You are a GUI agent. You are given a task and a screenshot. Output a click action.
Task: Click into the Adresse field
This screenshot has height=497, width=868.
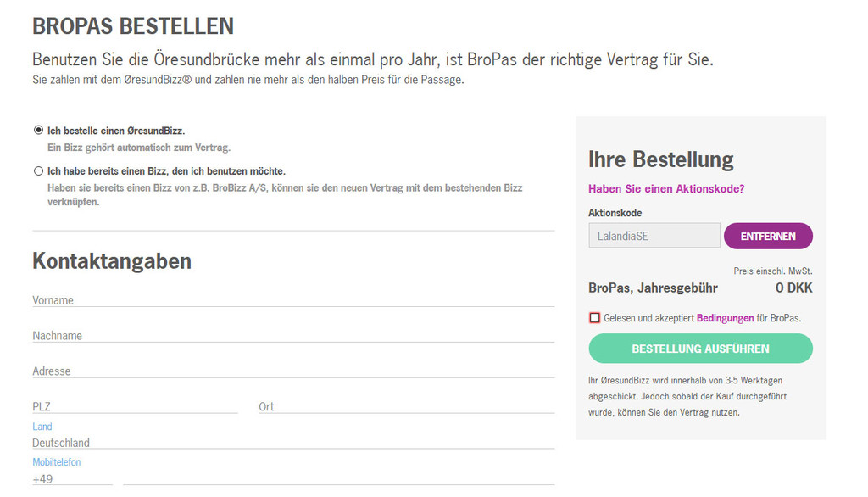pos(293,371)
